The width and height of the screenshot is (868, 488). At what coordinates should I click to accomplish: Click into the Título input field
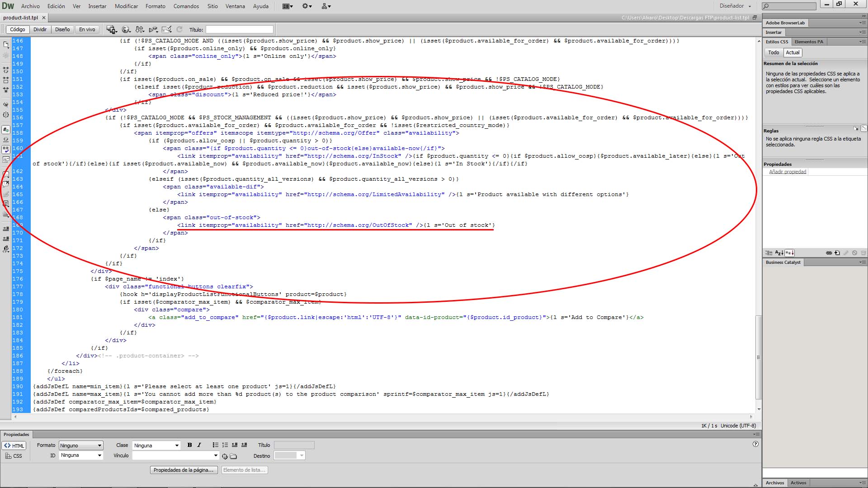click(x=240, y=29)
